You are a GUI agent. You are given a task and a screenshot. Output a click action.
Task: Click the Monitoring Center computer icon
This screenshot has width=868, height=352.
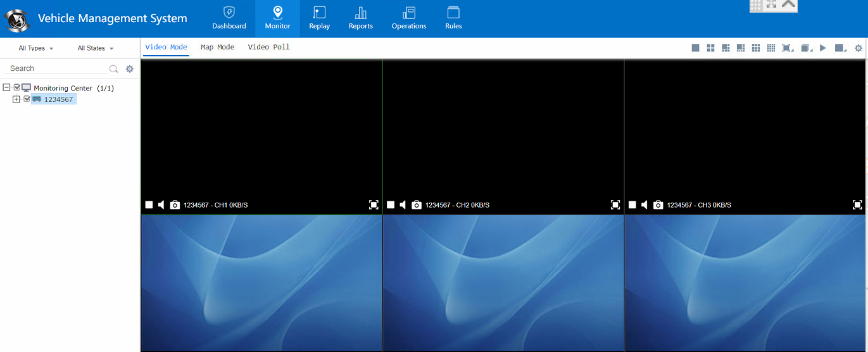tap(27, 88)
